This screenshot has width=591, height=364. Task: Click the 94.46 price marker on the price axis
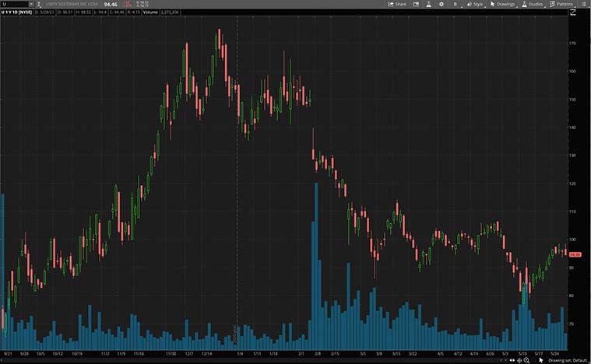(575, 254)
